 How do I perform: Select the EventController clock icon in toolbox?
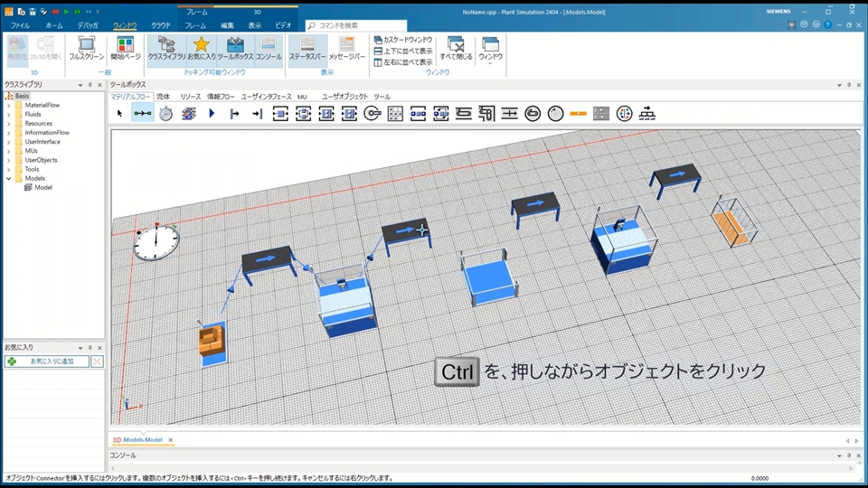(165, 114)
